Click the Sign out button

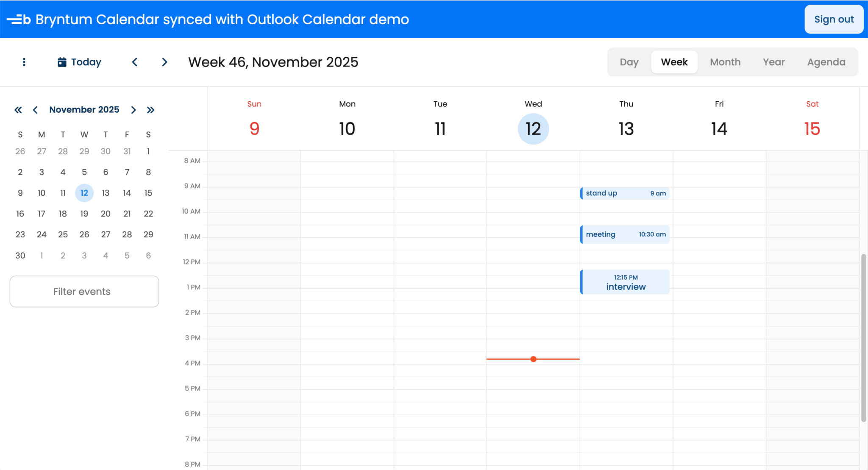[x=834, y=19]
